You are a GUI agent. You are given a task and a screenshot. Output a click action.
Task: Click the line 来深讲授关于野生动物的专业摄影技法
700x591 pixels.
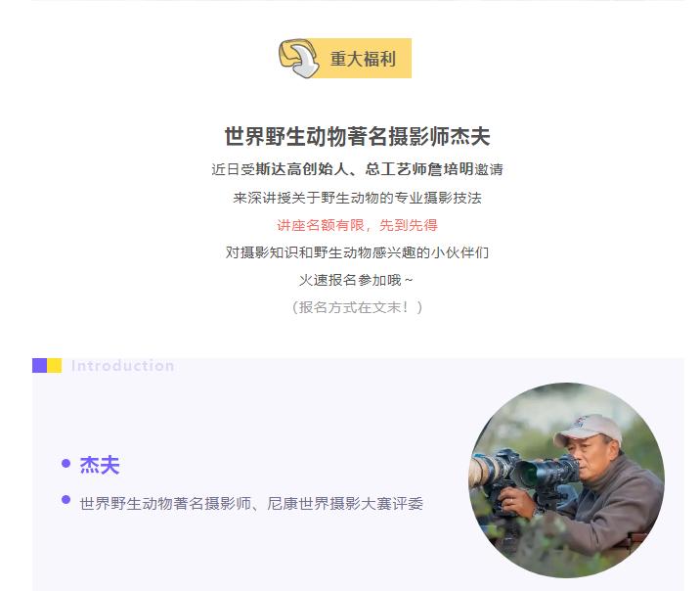coord(357,198)
